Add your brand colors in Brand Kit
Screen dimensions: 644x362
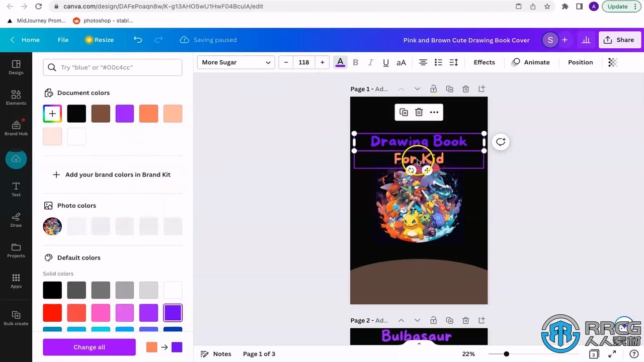pos(112,174)
